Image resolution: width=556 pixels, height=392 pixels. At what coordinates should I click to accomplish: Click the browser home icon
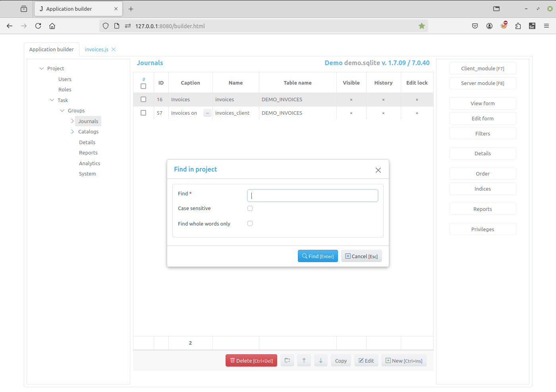click(x=52, y=26)
